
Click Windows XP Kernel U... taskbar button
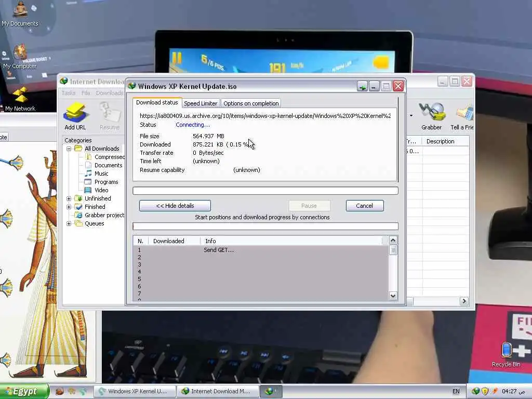(x=135, y=391)
